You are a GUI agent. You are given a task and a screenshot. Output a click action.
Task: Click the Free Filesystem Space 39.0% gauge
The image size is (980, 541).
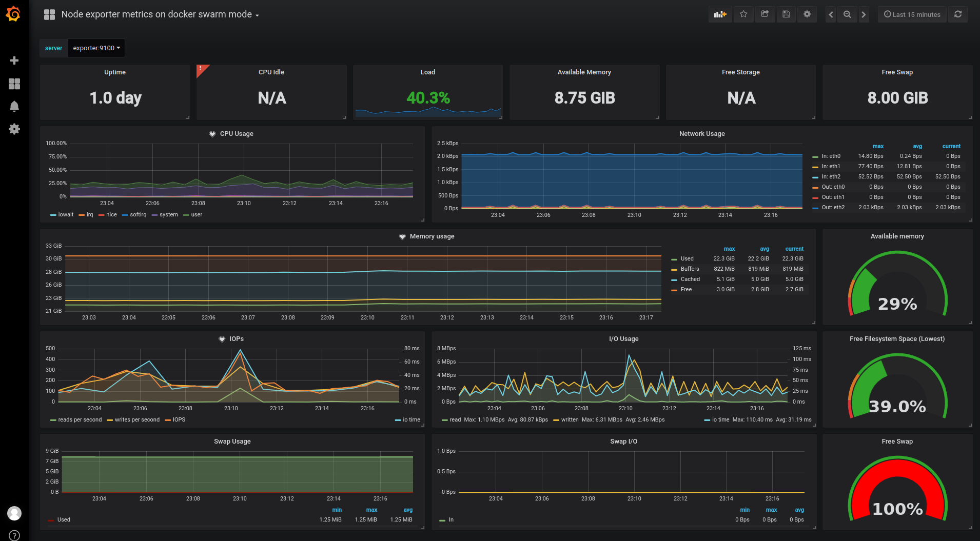pyautogui.click(x=897, y=387)
